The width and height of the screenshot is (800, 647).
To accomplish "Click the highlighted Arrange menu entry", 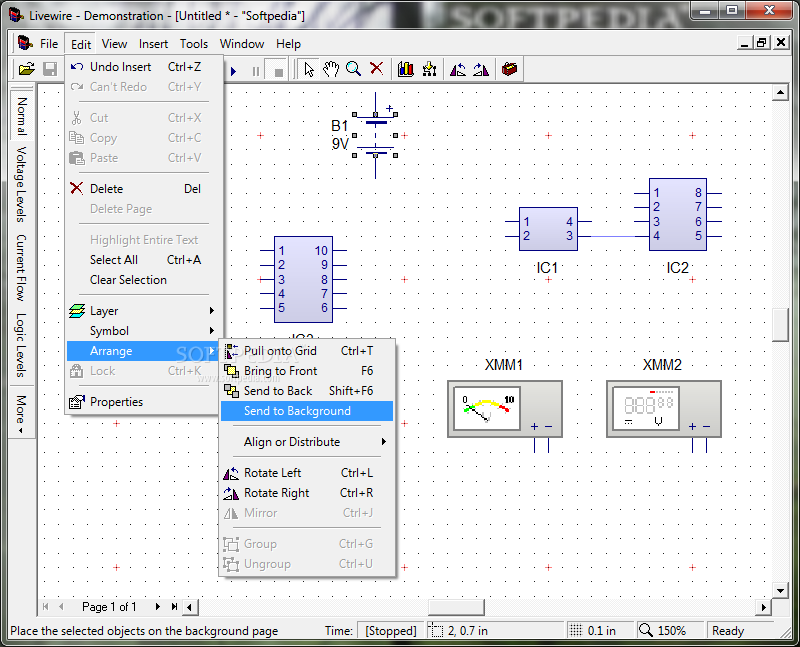I will tap(144, 351).
